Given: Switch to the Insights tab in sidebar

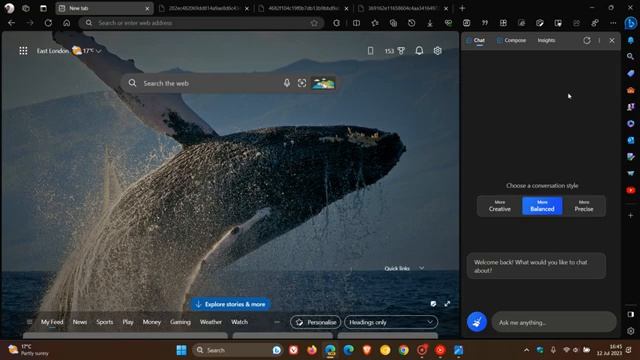Looking at the screenshot, I should point(546,40).
